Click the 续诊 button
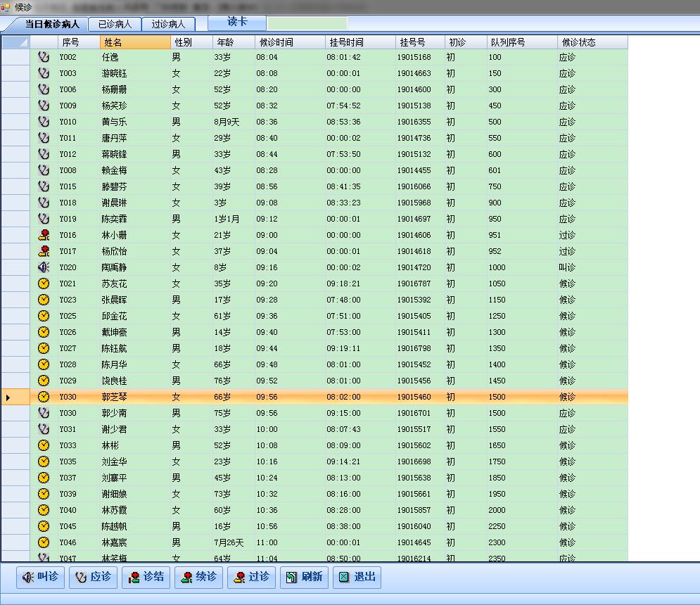 (x=198, y=577)
